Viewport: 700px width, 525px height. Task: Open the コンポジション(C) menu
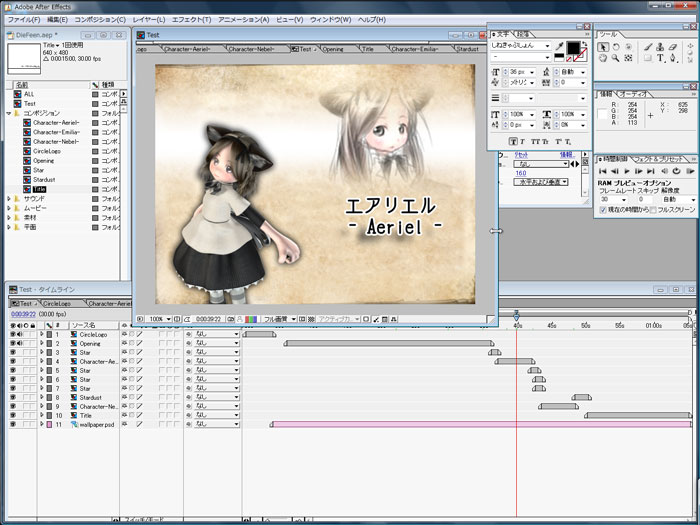(100, 20)
